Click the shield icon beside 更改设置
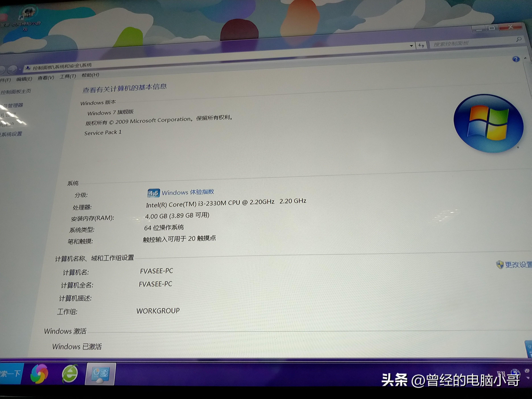532x399 pixels. [500, 265]
